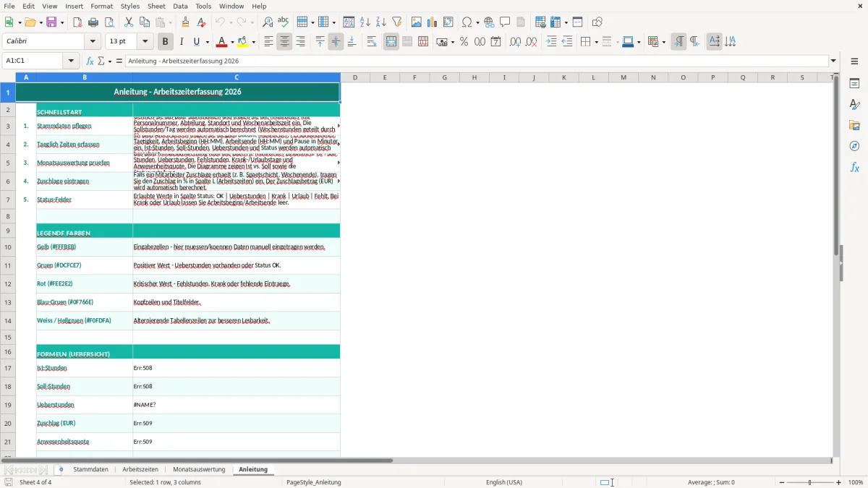
Task: Switch to the Stammdaten sheet tab
Action: 90,470
